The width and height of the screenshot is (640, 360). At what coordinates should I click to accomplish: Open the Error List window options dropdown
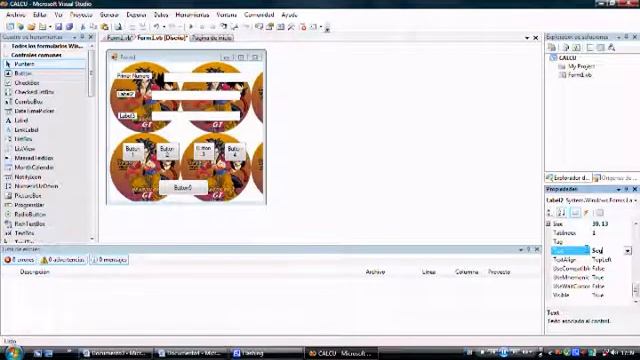tap(521, 249)
